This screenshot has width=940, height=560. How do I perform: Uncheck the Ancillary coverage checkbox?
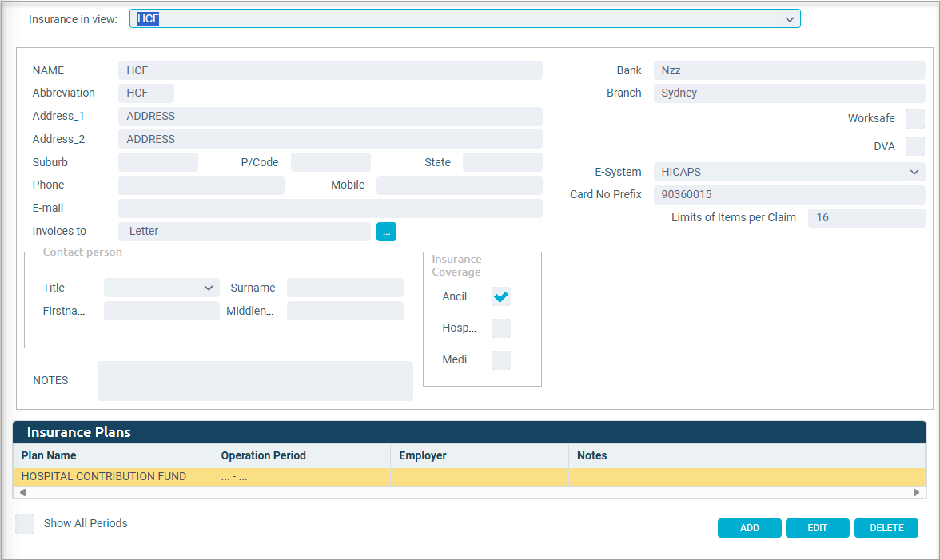tap(501, 296)
